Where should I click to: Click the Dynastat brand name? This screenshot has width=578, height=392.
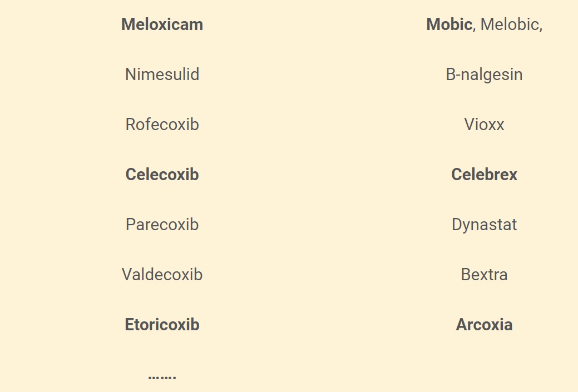[484, 225]
